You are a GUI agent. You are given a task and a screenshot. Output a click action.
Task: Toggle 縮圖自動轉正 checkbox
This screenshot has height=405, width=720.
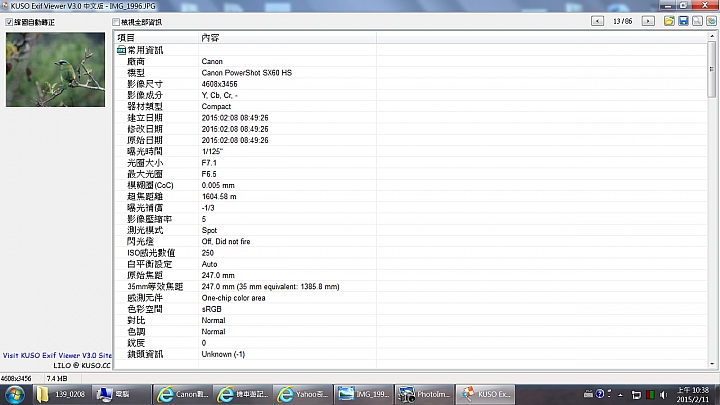[9, 22]
